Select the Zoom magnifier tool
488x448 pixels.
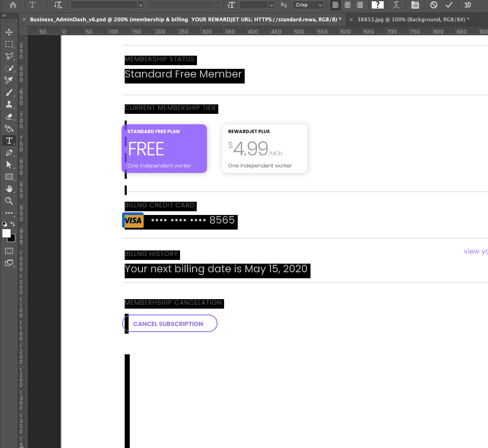tap(9, 201)
